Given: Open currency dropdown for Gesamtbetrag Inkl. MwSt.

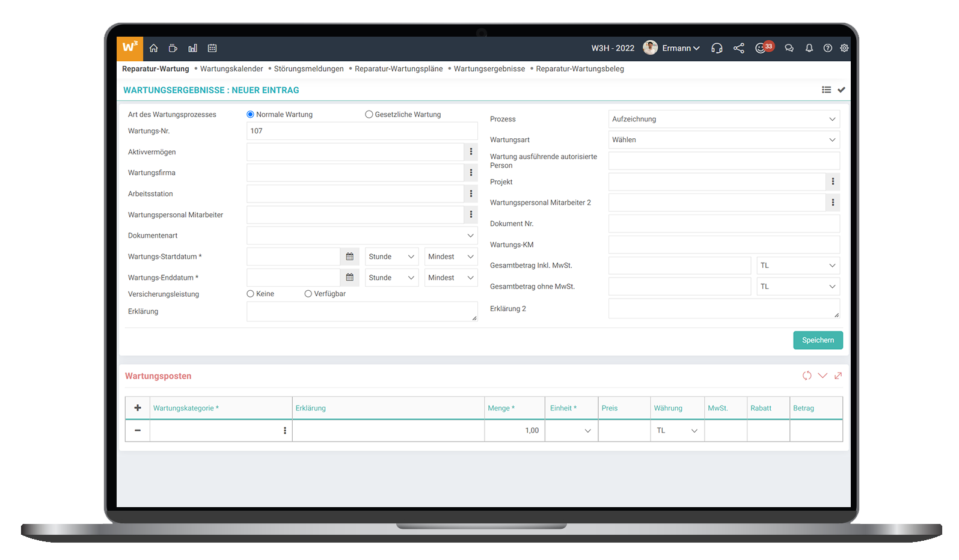Looking at the screenshot, I should 798,266.
